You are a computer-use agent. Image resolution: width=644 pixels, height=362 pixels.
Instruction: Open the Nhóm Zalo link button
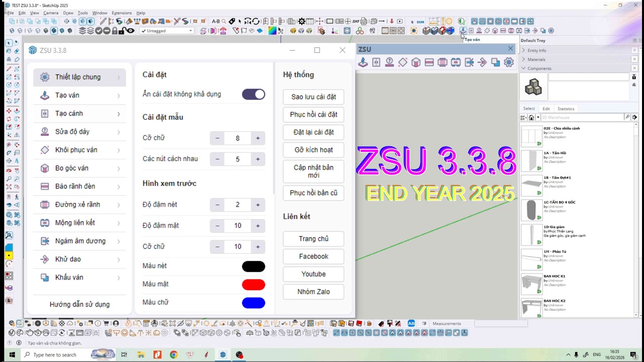click(313, 292)
